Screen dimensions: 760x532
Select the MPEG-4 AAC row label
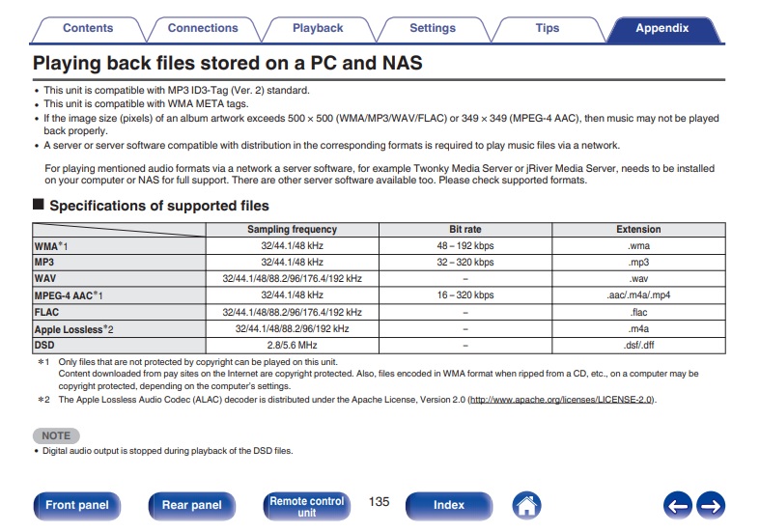pos(119,295)
